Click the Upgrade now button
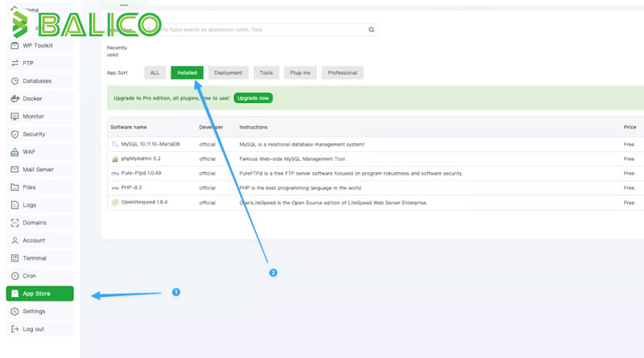This screenshot has width=644, height=358. [x=253, y=98]
